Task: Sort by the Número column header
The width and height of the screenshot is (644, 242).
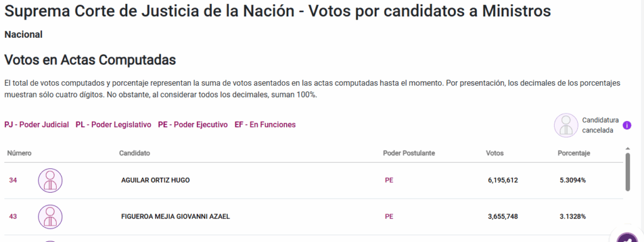Action: (x=19, y=154)
